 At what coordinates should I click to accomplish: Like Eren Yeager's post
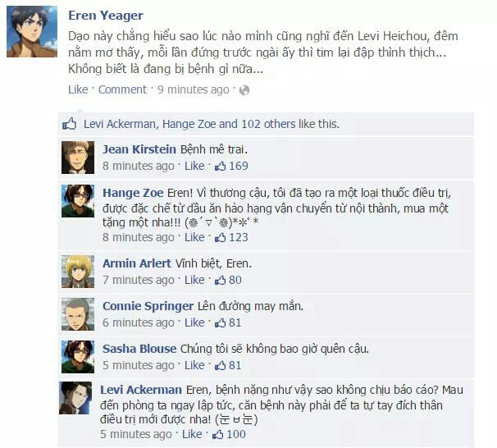tap(78, 89)
